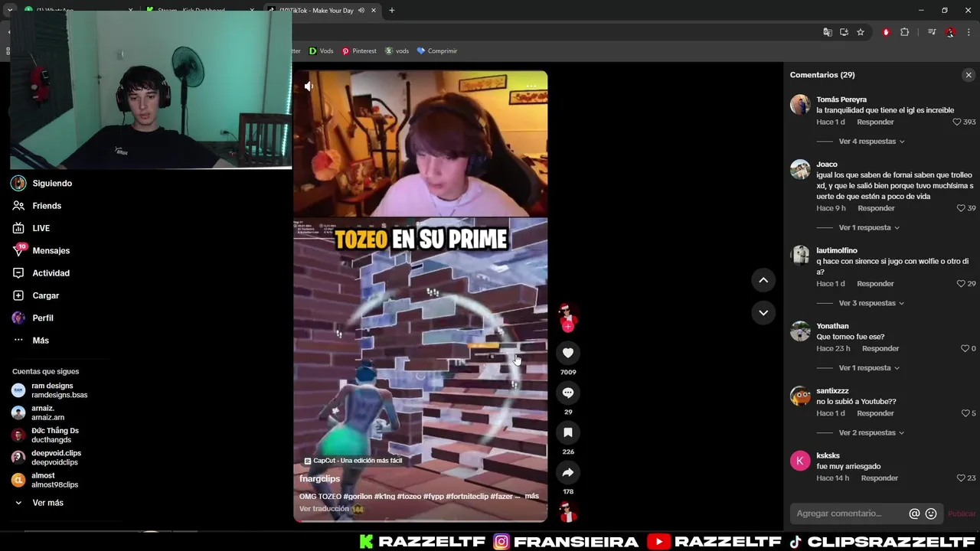Screen dimensions: 980x551
Task: Click Ver traducción under description
Action: [x=324, y=509]
